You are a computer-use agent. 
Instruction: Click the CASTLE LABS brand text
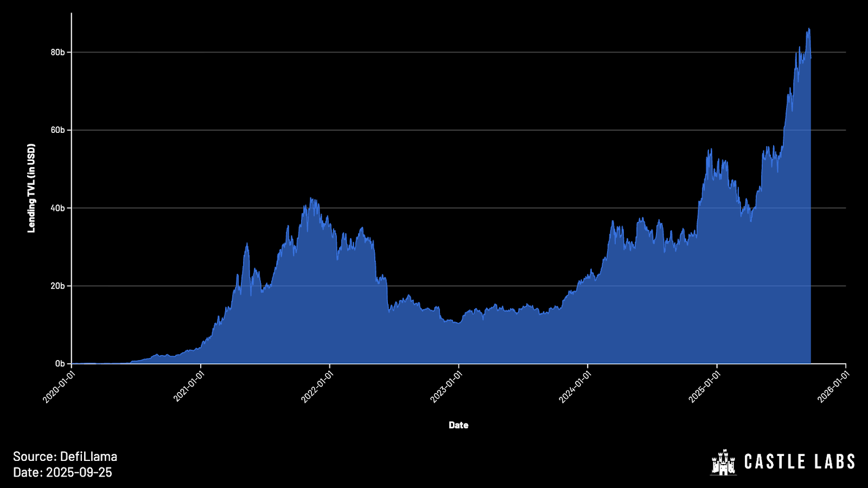click(799, 462)
